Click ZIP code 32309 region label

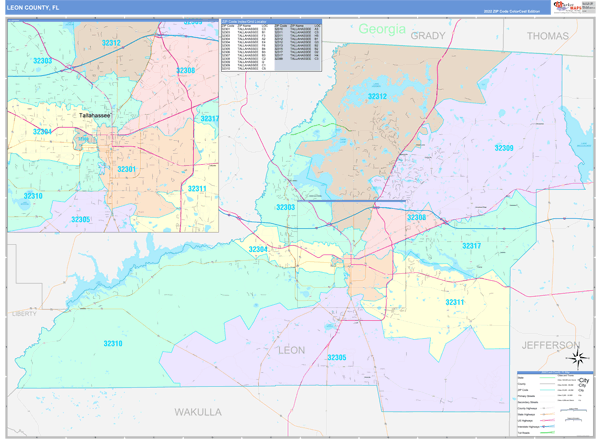tap(504, 148)
